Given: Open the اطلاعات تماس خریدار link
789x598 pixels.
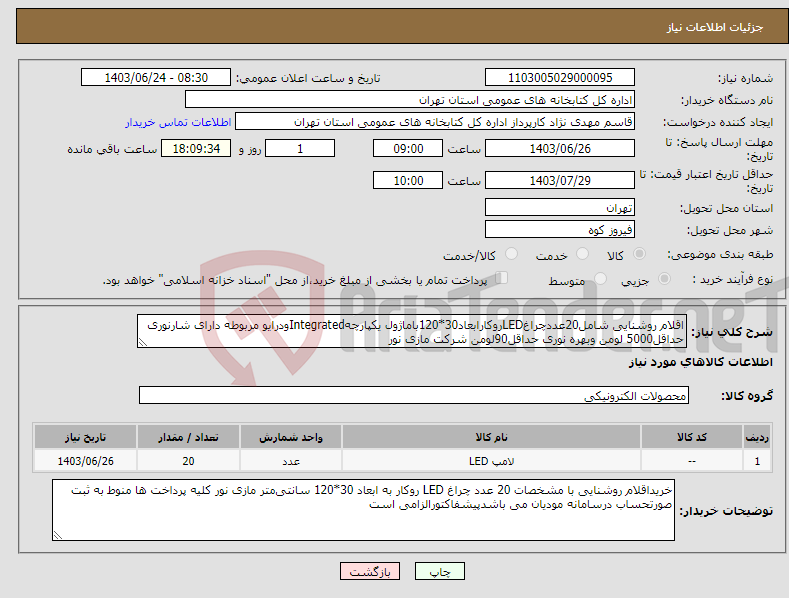Looking at the screenshot, I should [x=178, y=122].
